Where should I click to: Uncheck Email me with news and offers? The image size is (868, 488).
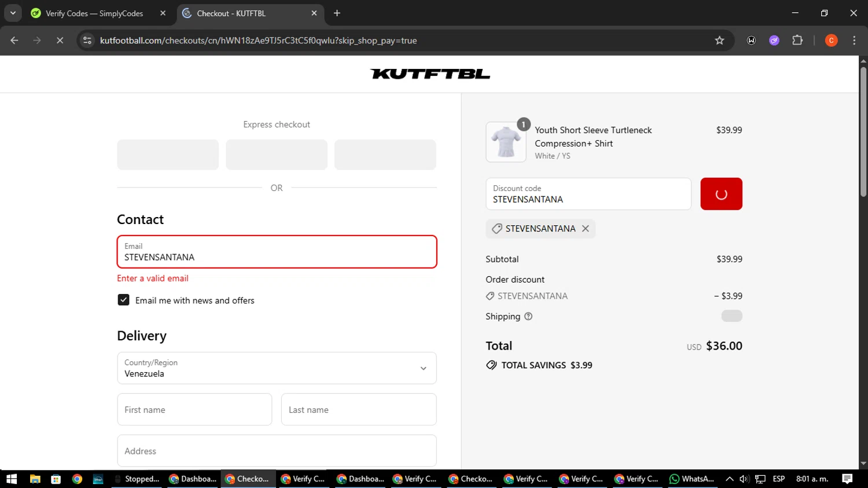click(123, 300)
